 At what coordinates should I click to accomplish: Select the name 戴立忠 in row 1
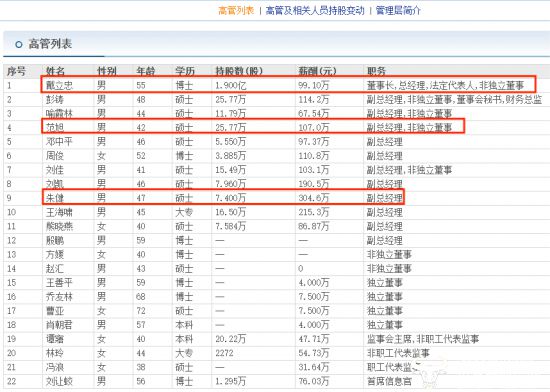[x=59, y=85]
